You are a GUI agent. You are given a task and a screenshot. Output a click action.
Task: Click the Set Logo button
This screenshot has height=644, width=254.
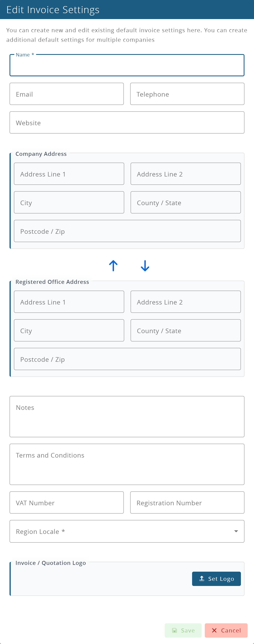click(x=216, y=579)
